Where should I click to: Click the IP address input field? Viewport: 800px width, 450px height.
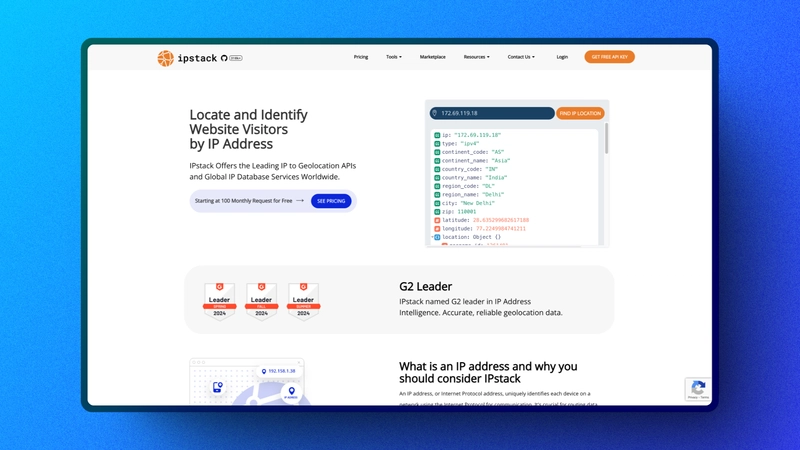492,113
